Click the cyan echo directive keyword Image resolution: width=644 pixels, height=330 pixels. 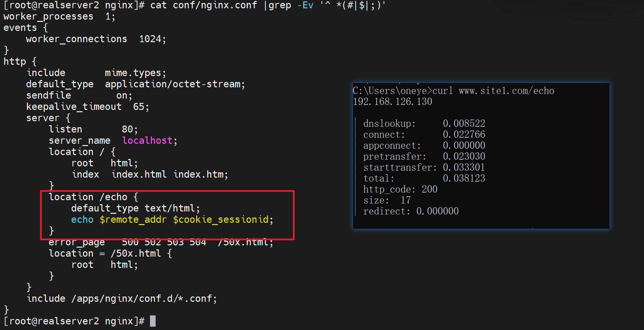[82, 219]
